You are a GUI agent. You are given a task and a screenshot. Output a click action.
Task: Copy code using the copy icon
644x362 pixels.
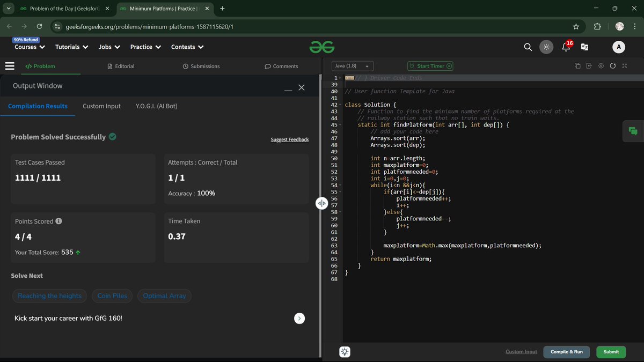coord(577,66)
